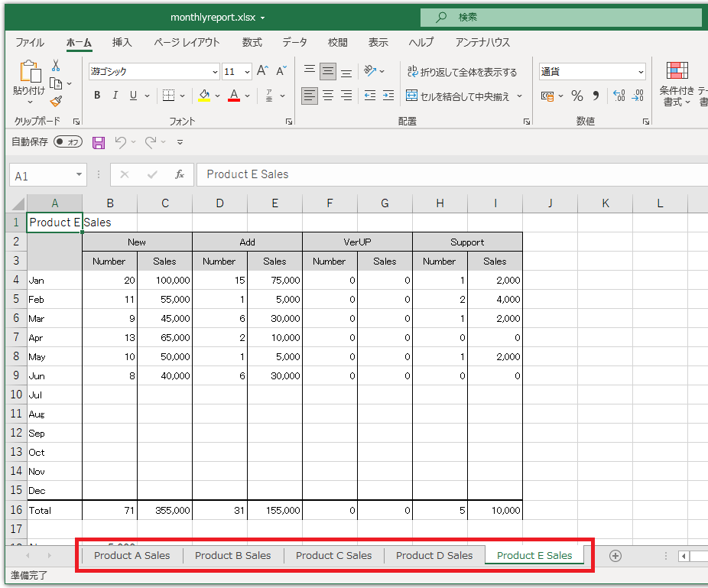Viewport: 708px width, 588px height.
Task: Cut the selection with the scissors icon
Action: click(x=54, y=66)
